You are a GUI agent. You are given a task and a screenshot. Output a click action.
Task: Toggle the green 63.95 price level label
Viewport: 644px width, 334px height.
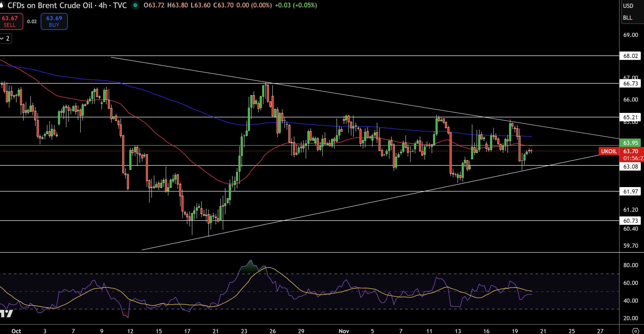click(630, 143)
